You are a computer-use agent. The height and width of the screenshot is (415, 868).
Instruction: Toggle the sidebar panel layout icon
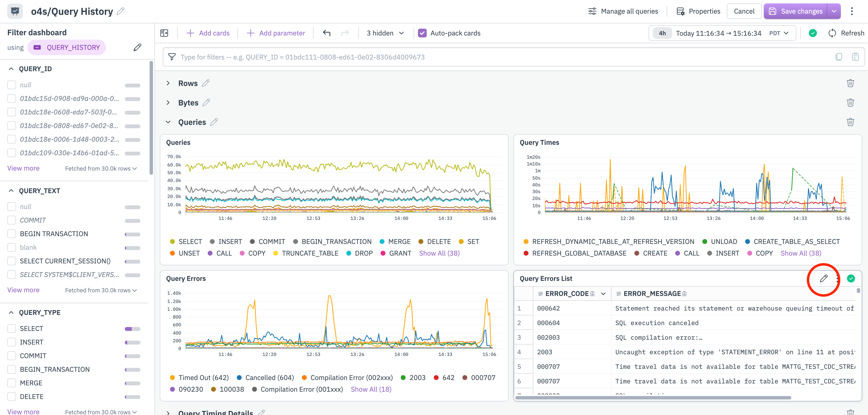click(164, 33)
